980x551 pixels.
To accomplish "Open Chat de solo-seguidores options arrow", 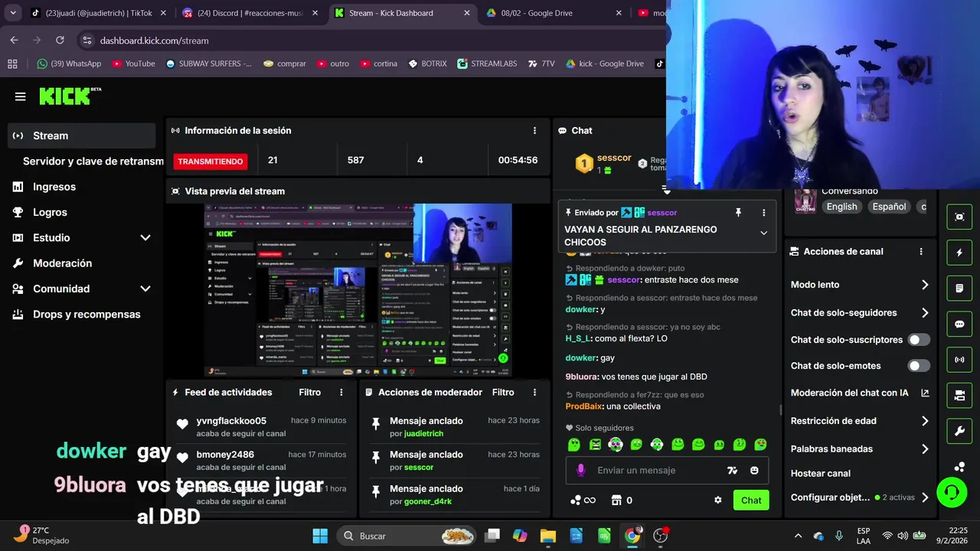I will [x=925, y=313].
